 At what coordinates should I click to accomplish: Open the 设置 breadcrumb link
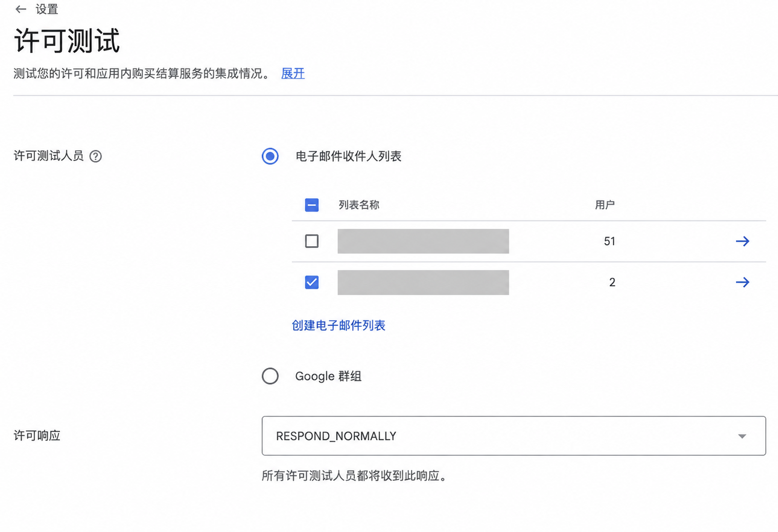pos(47,9)
